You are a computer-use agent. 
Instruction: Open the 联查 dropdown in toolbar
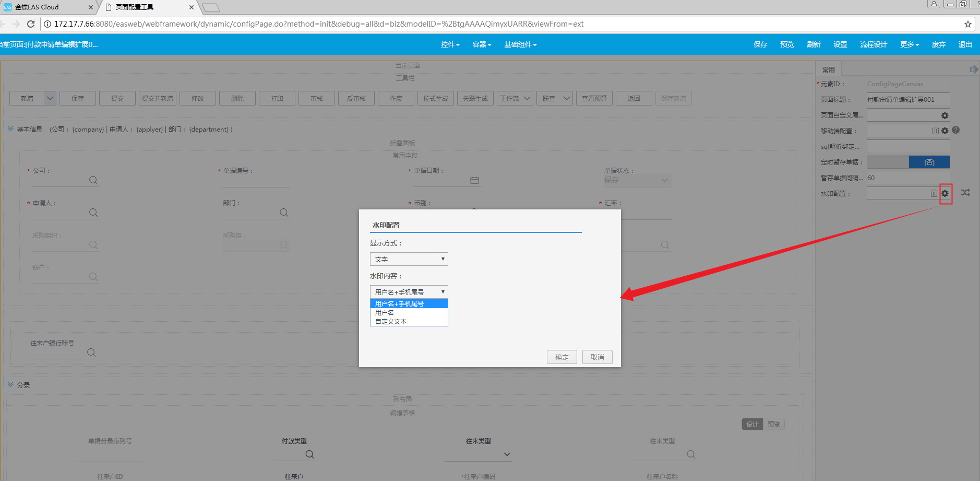[555, 98]
